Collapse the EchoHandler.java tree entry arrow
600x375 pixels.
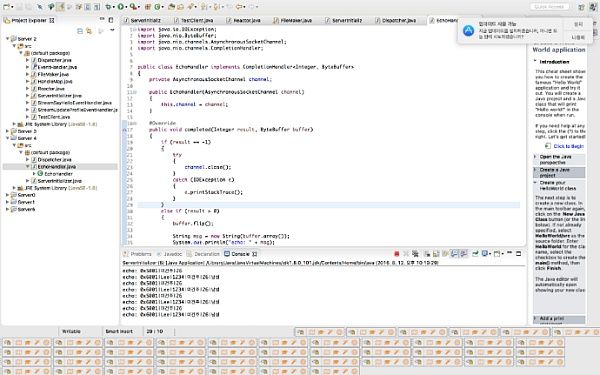(x=28, y=167)
